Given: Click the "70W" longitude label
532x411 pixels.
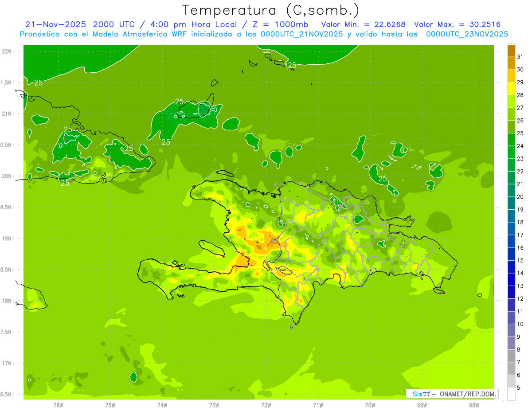Looking at the screenshot, I should [370, 405].
